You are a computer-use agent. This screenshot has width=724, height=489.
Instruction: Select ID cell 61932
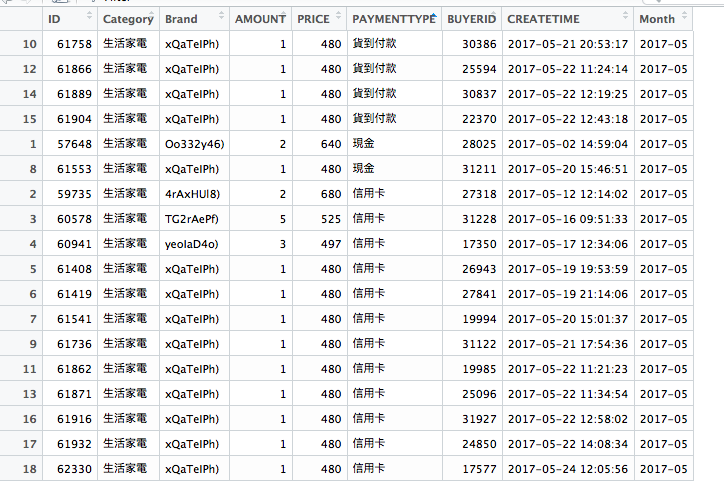tap(74, 444)
